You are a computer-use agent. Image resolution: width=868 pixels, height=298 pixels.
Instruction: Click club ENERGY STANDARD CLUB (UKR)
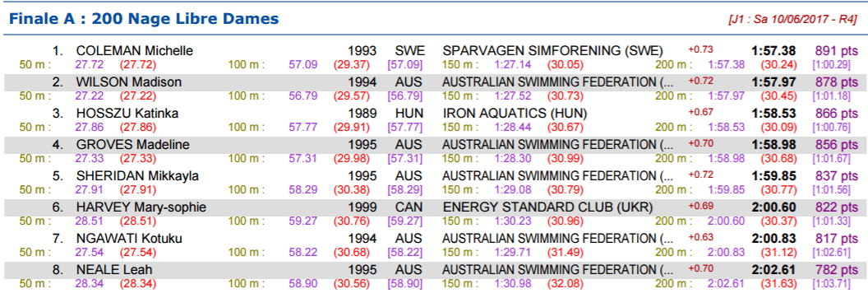(x=547, y=207)
